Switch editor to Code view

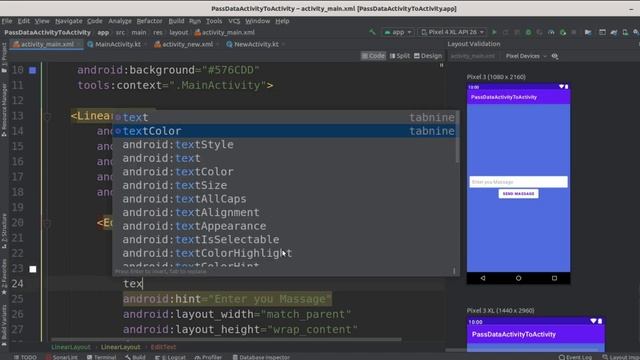point(373,56)
